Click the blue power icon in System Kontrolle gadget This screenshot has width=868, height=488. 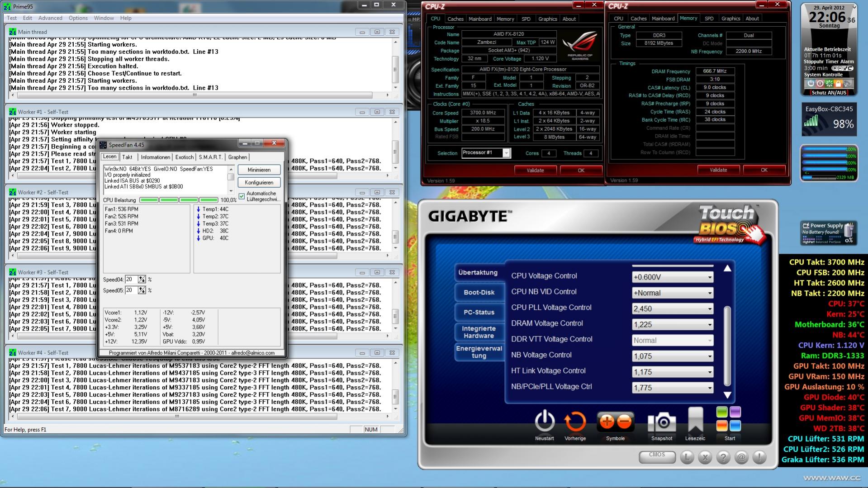click(811, 84)
